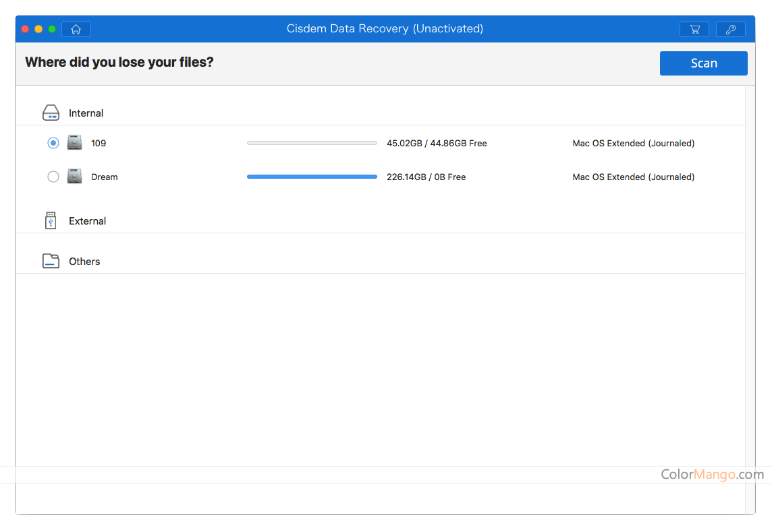Select the Dream drive radio button

[53, 177]
